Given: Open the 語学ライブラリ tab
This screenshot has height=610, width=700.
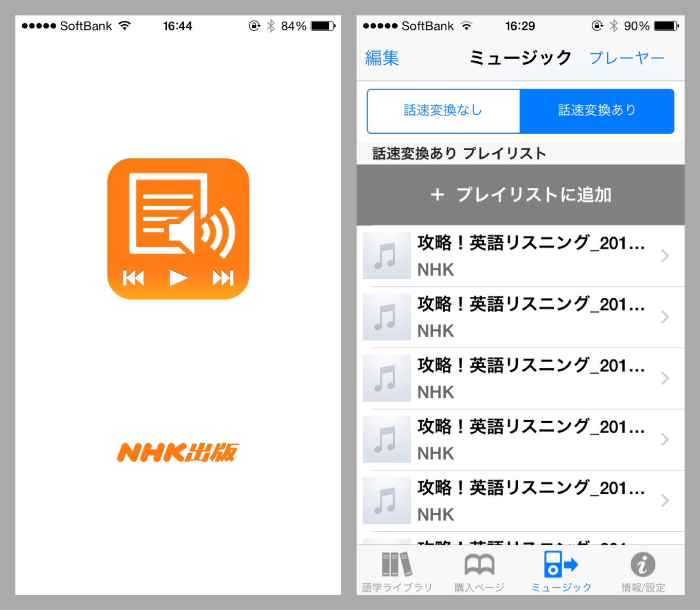Looking at the screenshot, I should 397,571.
